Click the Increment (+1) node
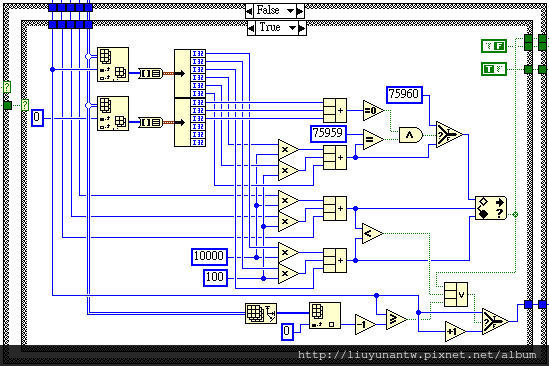 point(455,331)
